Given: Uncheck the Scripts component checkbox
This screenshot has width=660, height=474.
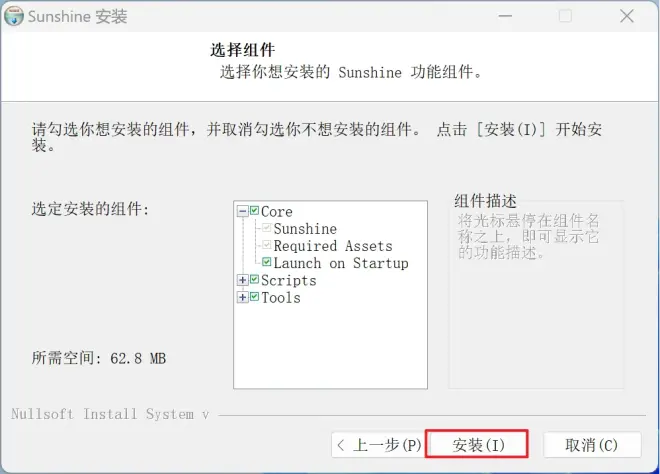Looking at the screenshot, I should tap(254, 280).
